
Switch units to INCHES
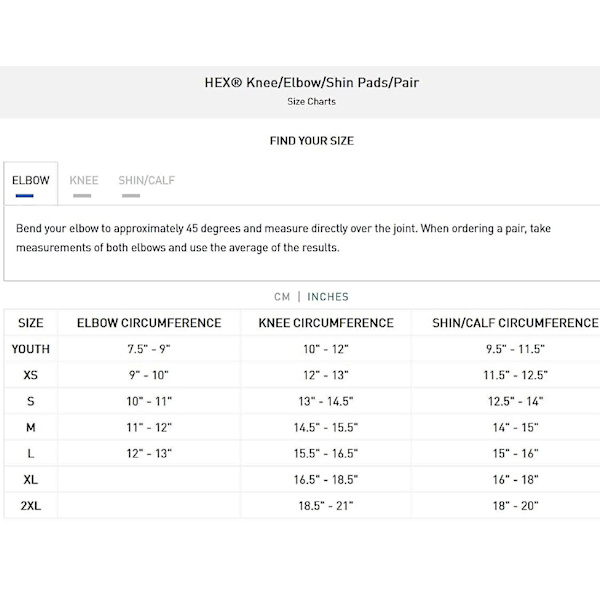click(x=328, y=297)
